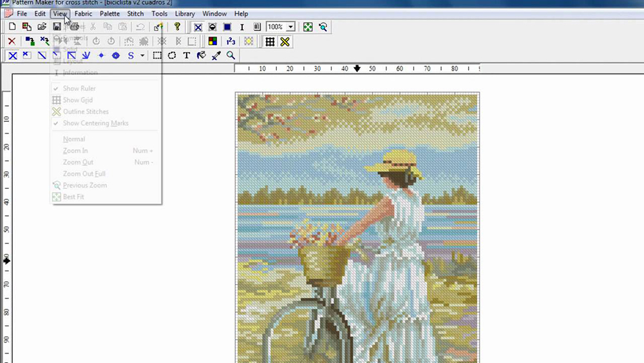Open the Tools menu
The height and width of the screenshot is (363, 644).
[x=159, y=14]
